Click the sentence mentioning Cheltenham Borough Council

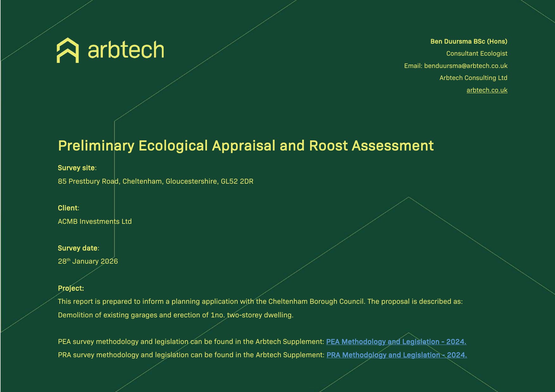(x=260, y=301)
